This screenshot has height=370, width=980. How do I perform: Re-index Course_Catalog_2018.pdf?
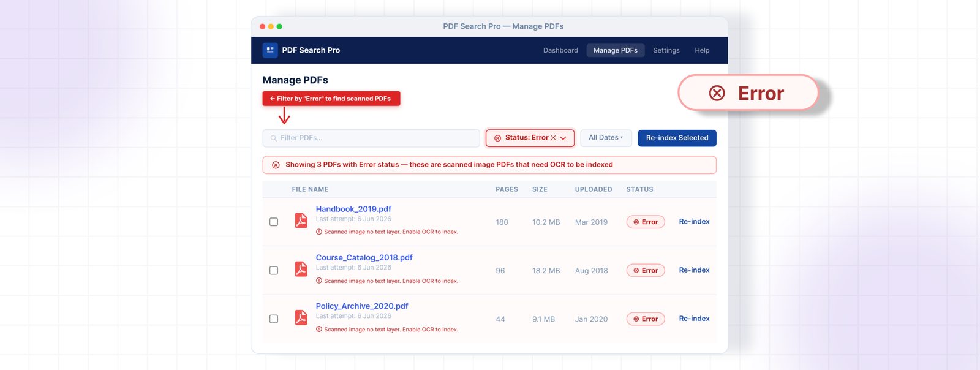click(694, 270)
